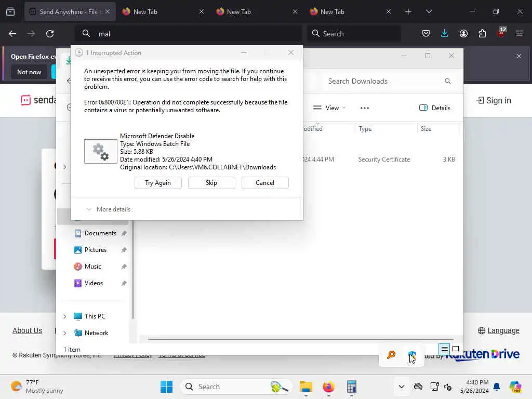Click the tray display/network icon
Image resolution: width=532 pixels, height=399 pixels.
[x=435, y=387]
